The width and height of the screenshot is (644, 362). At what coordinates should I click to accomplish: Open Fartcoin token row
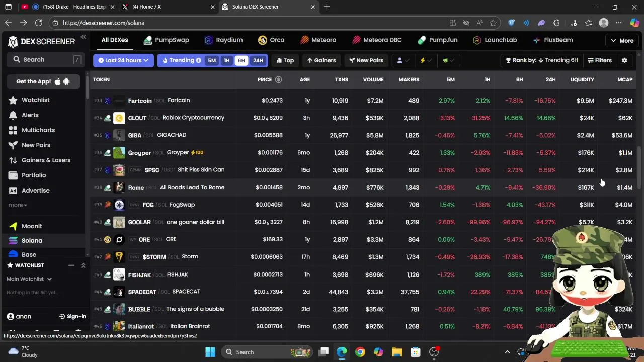click(363, 101)
